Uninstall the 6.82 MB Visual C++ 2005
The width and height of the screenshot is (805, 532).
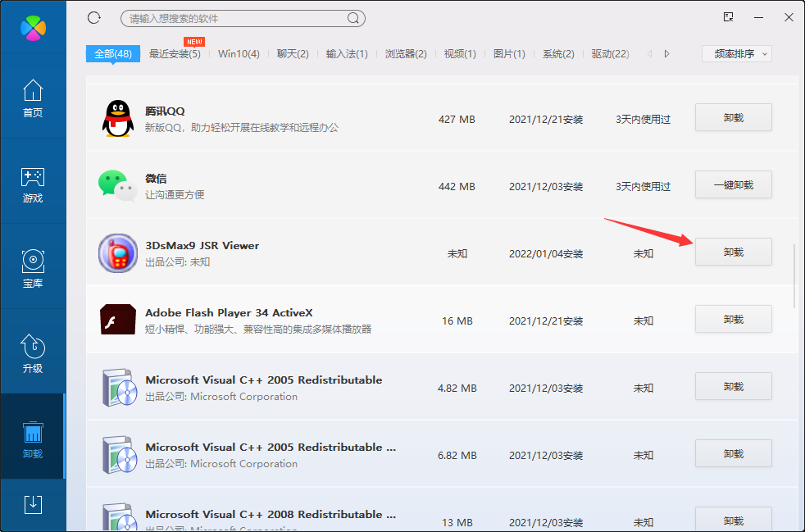click(x=734, y=454)
